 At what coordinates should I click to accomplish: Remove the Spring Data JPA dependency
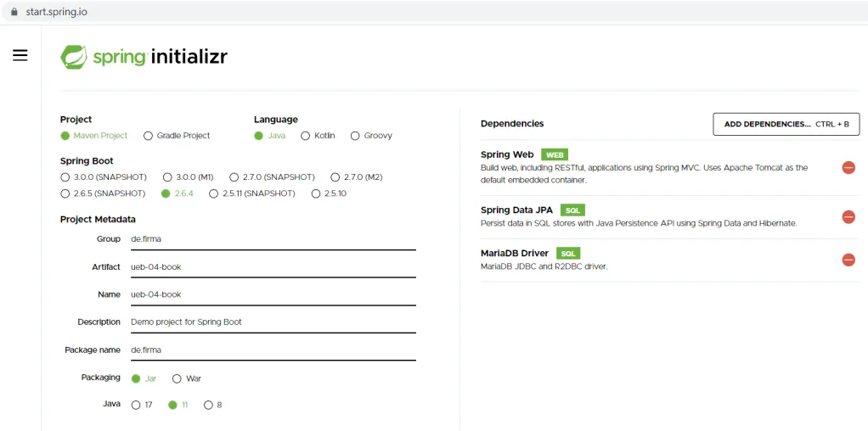pos(848,217)
